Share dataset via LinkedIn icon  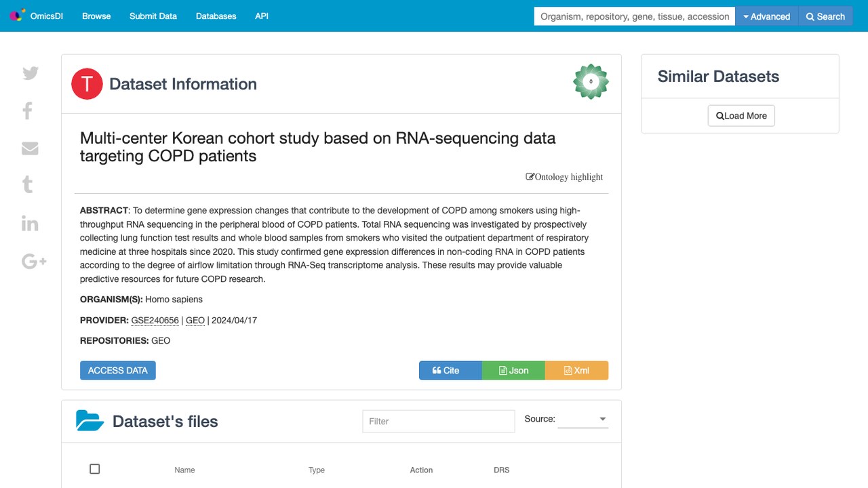(30, 223)
